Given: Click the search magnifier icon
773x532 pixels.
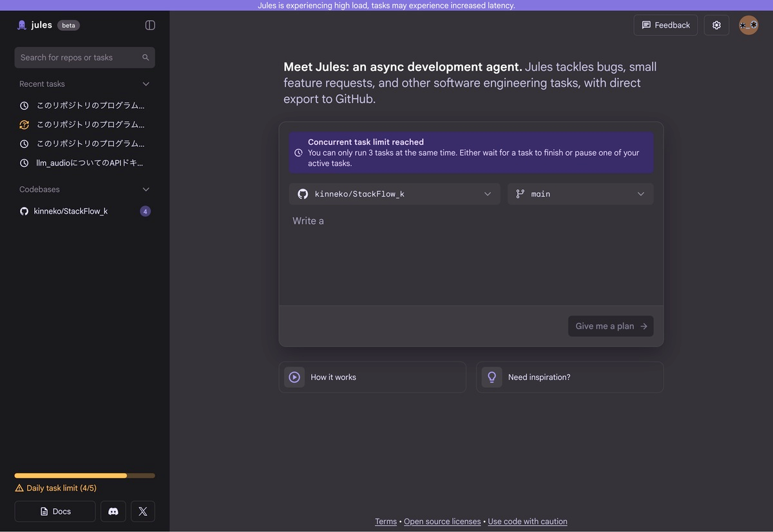Looking at the screenshot, I should pos(146,57).
